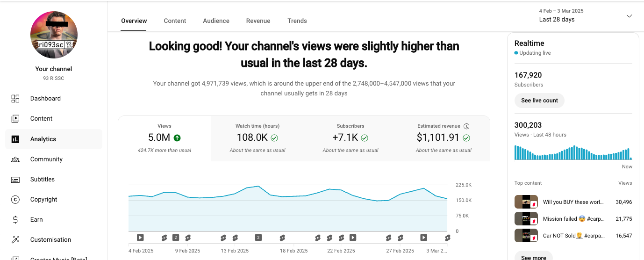The image size is (644, 260).
Task: Select the Analytics bar chart icon
Action: point(15,139)
